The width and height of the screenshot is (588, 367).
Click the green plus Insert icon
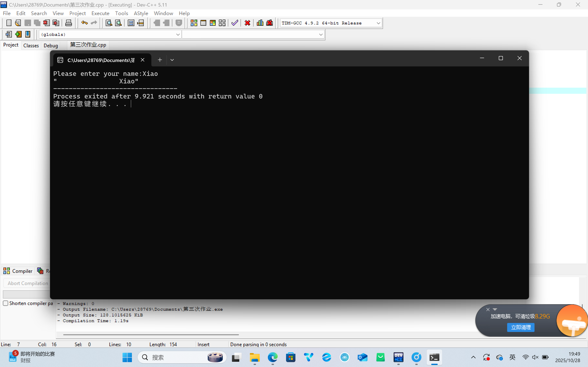click(x=18, y=34)
